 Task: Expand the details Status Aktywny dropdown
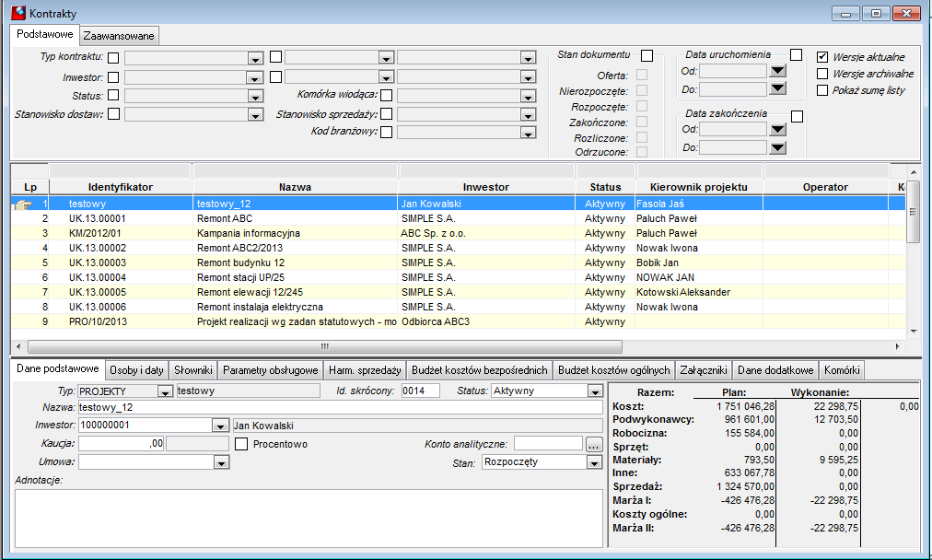pos(594,391)
